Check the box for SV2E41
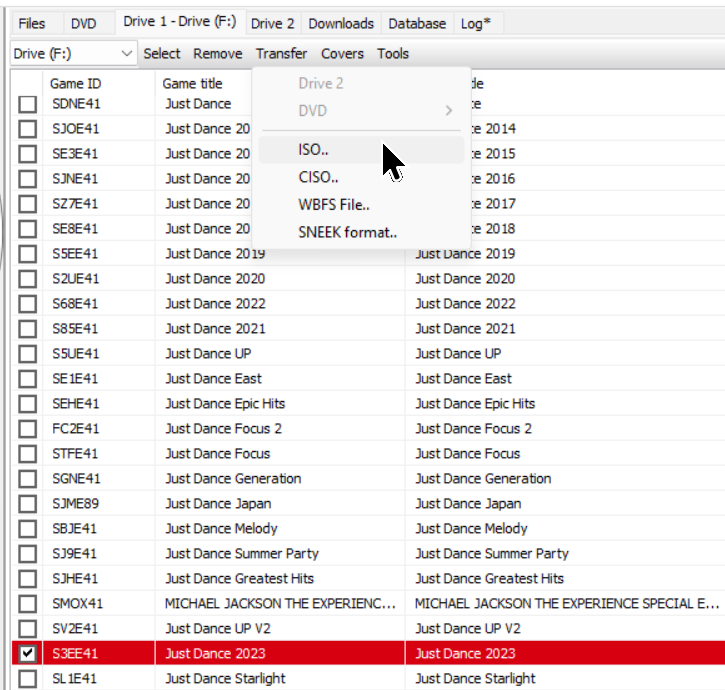The height and width of the screenshot is (690, 725). tap(28, 628)
